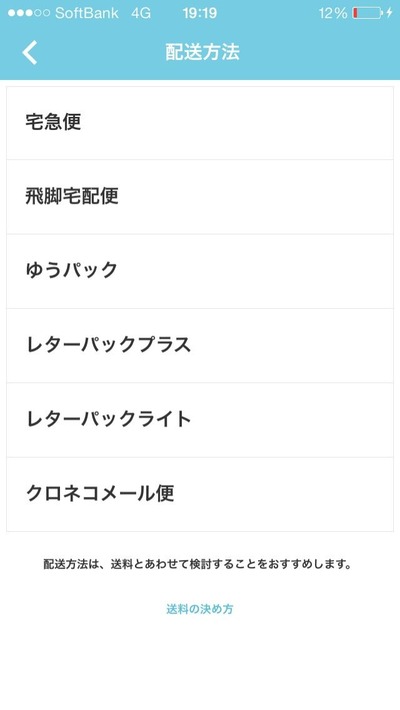Screen dimensions: 400x710
Task: Choose the 飛脚宅配便 option
Action: [x=200, y=197]
